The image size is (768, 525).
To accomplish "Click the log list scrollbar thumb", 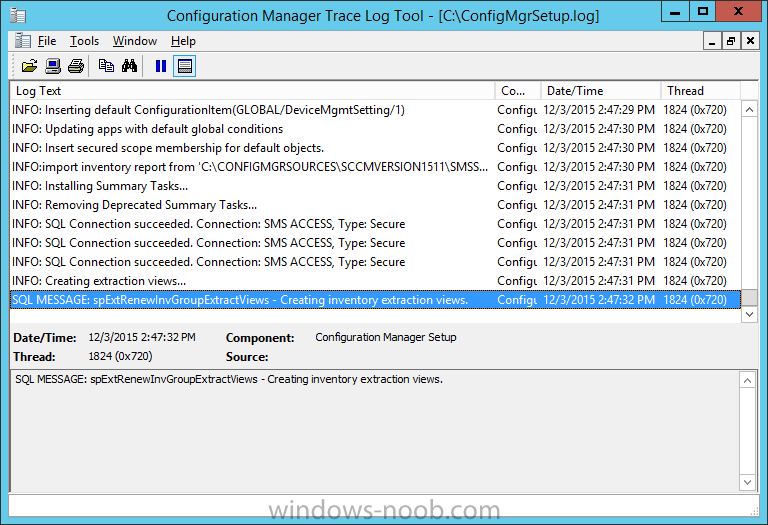I will pos(749,297).
